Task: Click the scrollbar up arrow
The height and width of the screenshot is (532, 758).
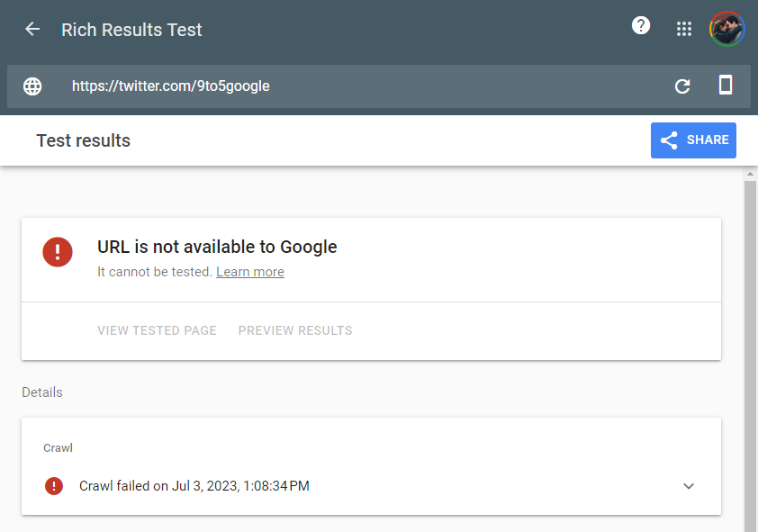Action: pos(750,174)
